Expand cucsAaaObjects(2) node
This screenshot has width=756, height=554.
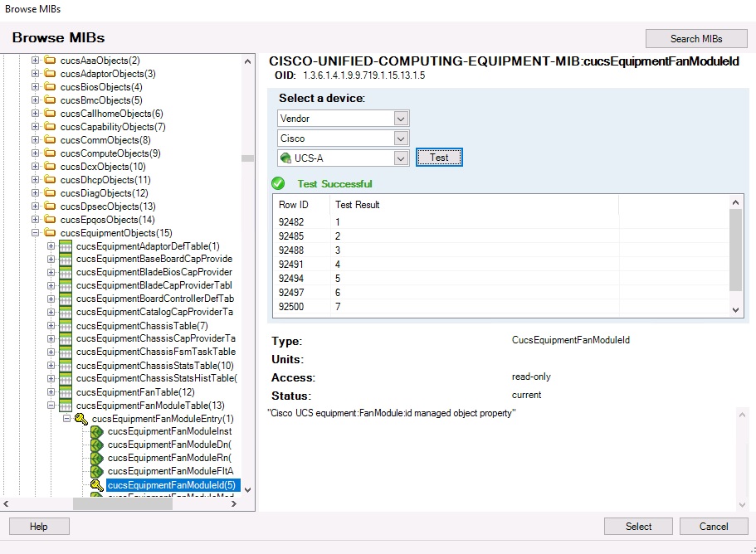(35, 61)
